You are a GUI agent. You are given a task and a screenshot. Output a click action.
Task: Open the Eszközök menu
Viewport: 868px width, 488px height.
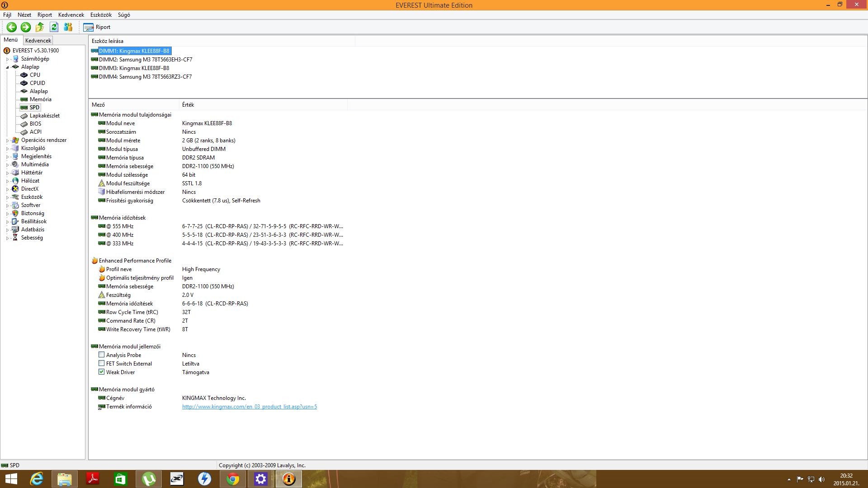[101, 15]
